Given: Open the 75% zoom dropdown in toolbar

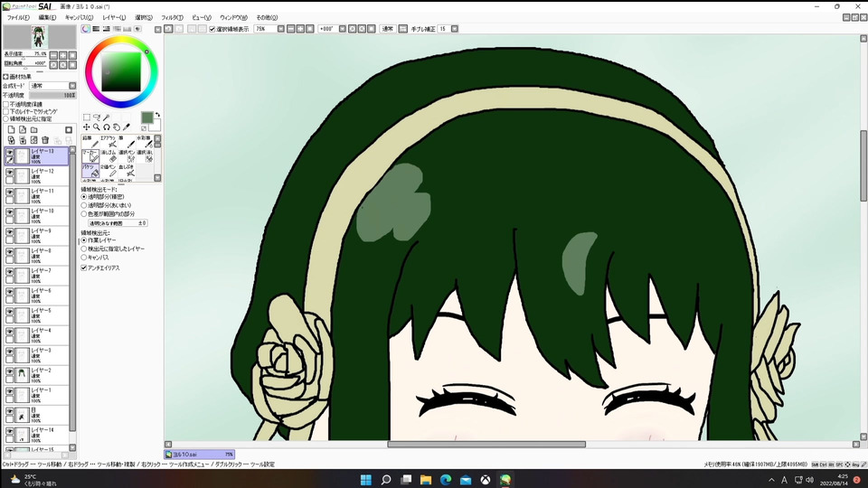Looking at the screenshot, I should 280,29.
